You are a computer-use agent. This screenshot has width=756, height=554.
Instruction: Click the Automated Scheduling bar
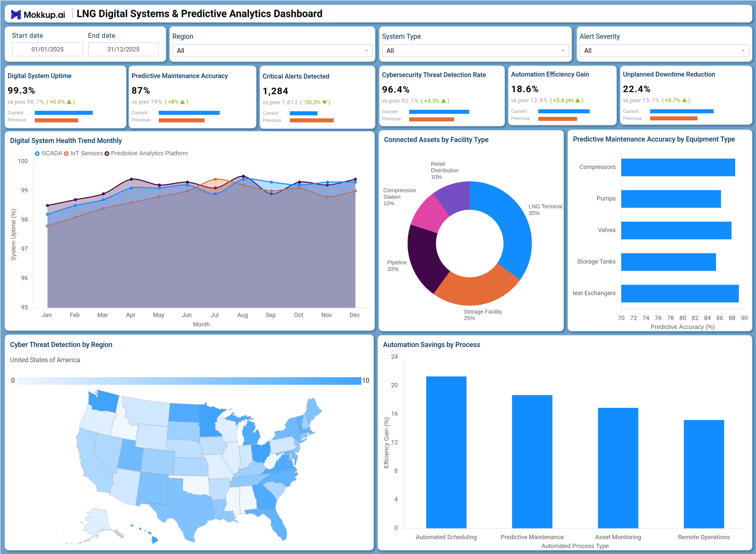(x=446, y=452)
